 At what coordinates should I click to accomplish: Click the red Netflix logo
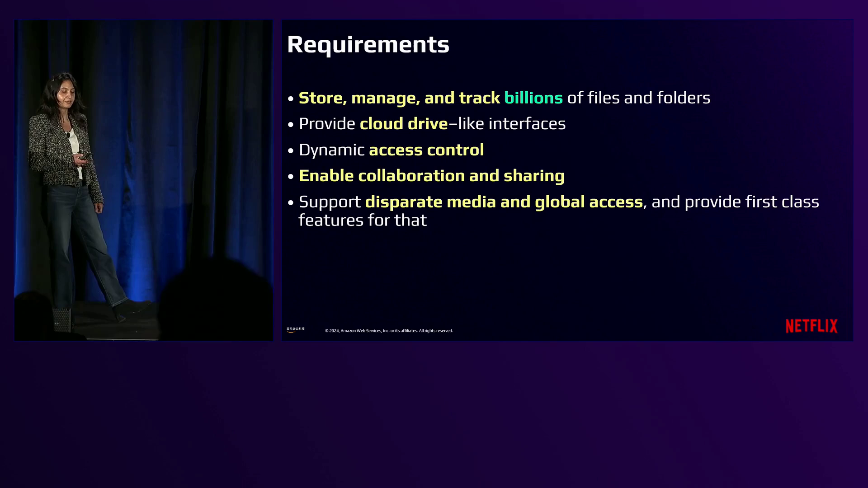pos(811,326)
